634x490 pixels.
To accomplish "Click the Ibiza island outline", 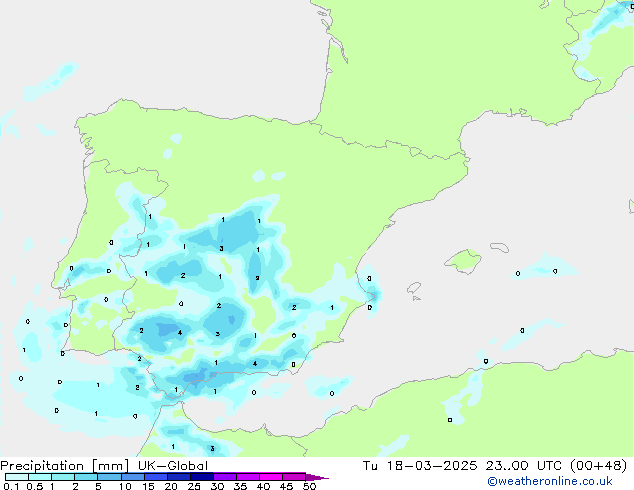I will [x=414, y=288].
